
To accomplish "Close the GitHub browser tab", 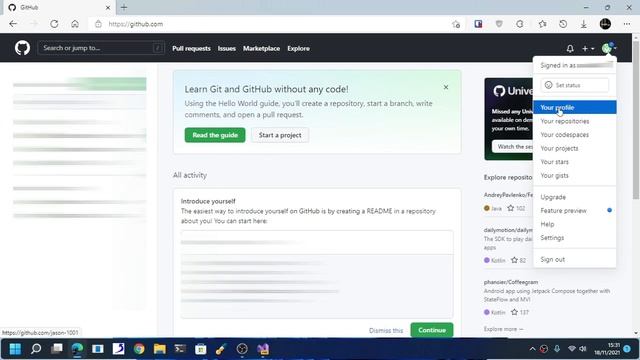I will (x=108, y=7).
